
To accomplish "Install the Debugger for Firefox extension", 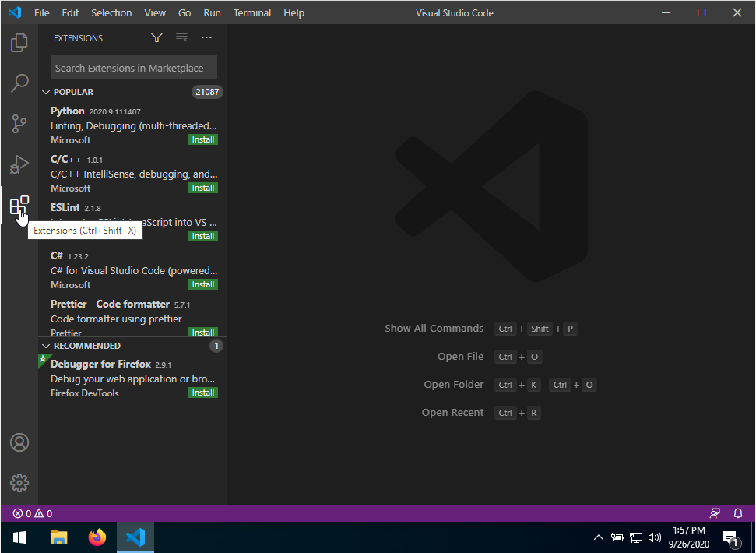I will [x=203, y=393].
